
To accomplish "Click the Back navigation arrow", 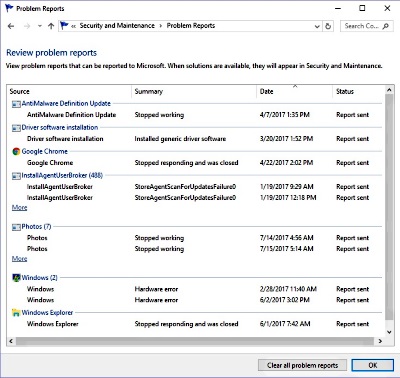I will (11, 26).
